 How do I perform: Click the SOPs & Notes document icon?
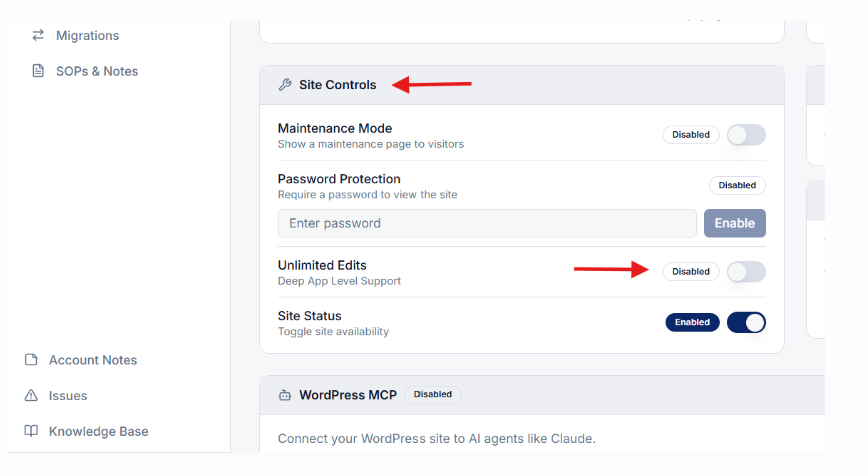tap(38, 71)
